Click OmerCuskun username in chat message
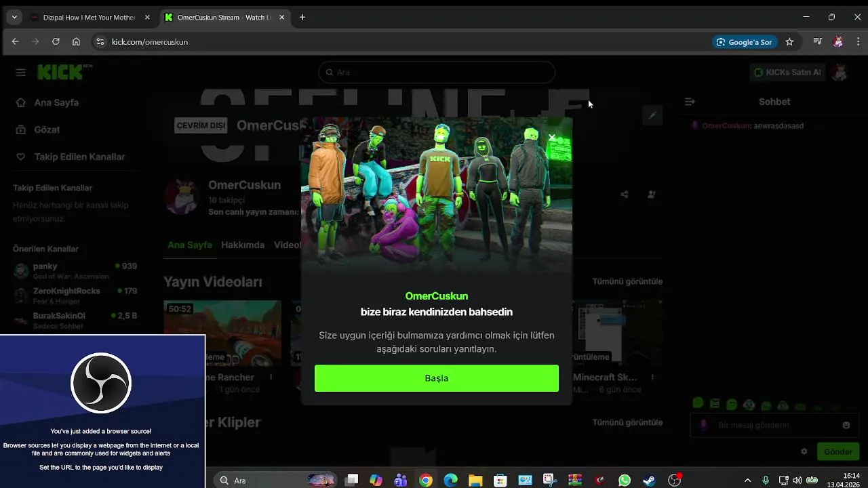 (x=726, y=126)
